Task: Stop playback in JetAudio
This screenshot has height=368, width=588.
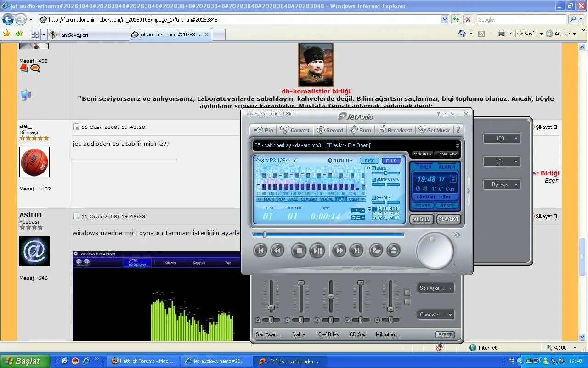Action: [299, 251]
